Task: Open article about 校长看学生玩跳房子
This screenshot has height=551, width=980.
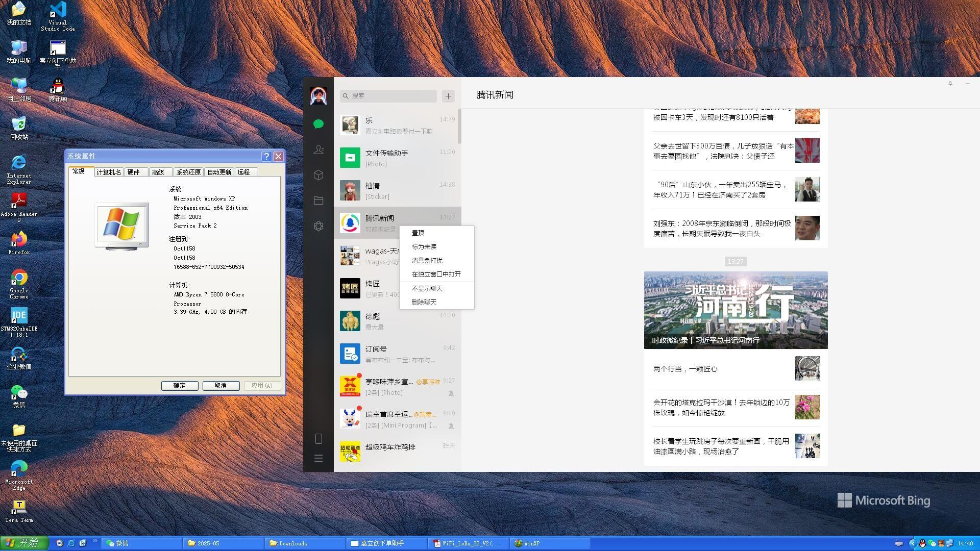Action: tap(736, 446)
